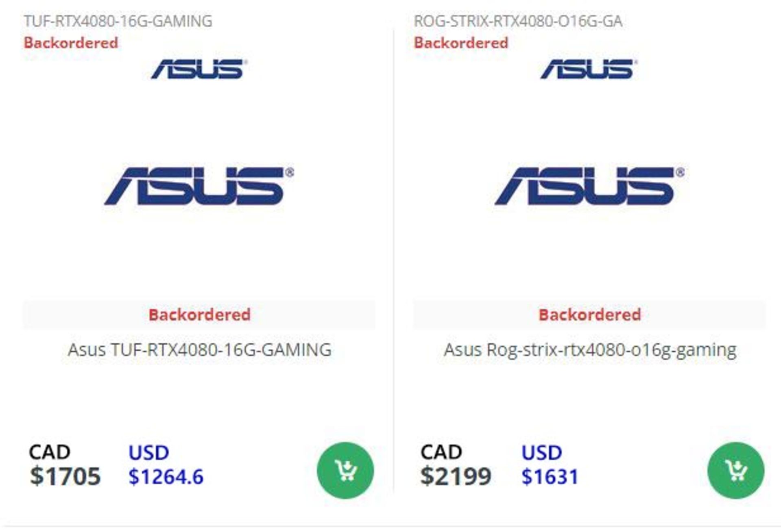Click the TUF-RTX4080-16G-GAMING SKU text at top
The width and height of the screenshot is (781, 532).
pyautogui.click(x=118, y=21)
